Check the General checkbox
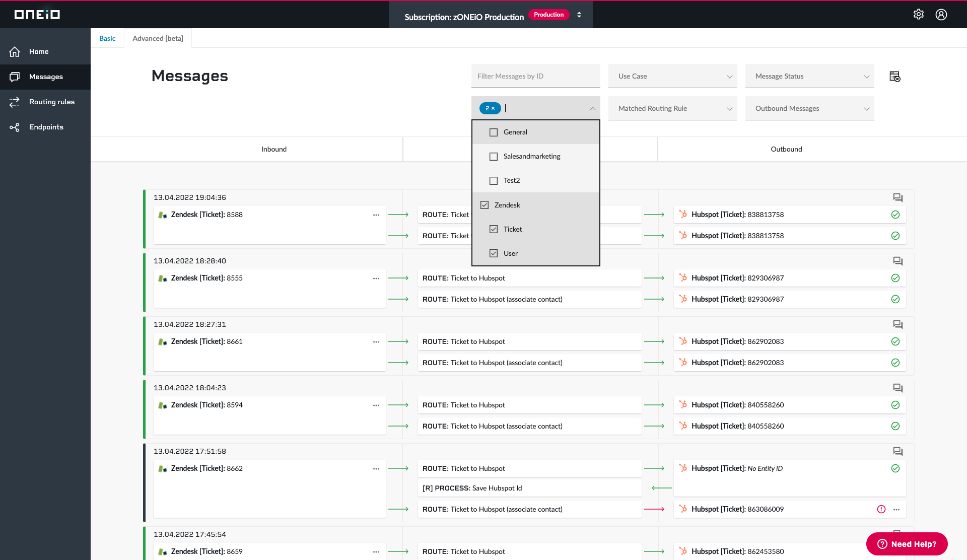Image resolution: width=967 pixels, height=560 pixels. pos(494,132)
